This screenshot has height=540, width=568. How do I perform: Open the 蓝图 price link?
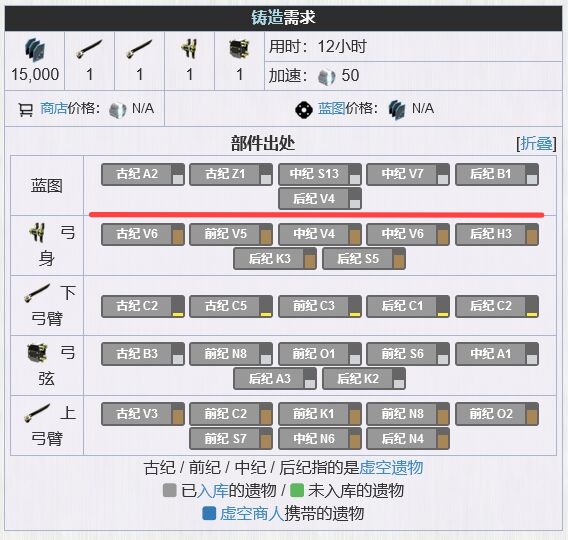(x=331, y=108)
